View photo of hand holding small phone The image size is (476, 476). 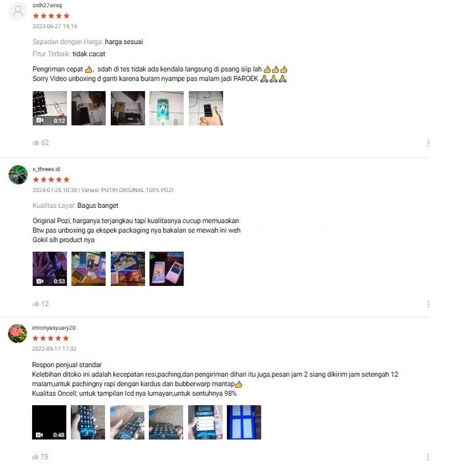206,108
